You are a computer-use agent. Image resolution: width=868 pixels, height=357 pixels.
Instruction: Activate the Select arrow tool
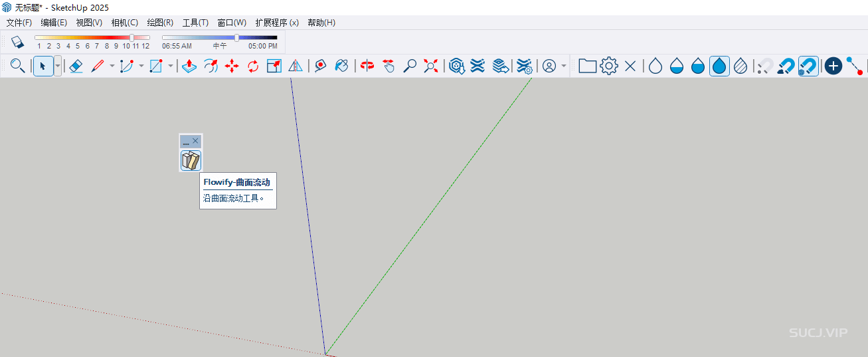(x=43, y=66)
